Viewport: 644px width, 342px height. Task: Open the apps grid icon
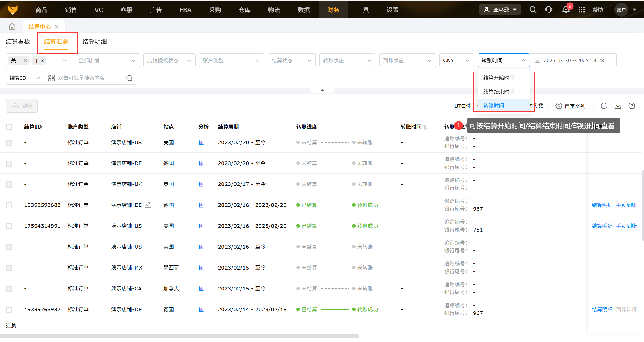click(x=582, y=10)
